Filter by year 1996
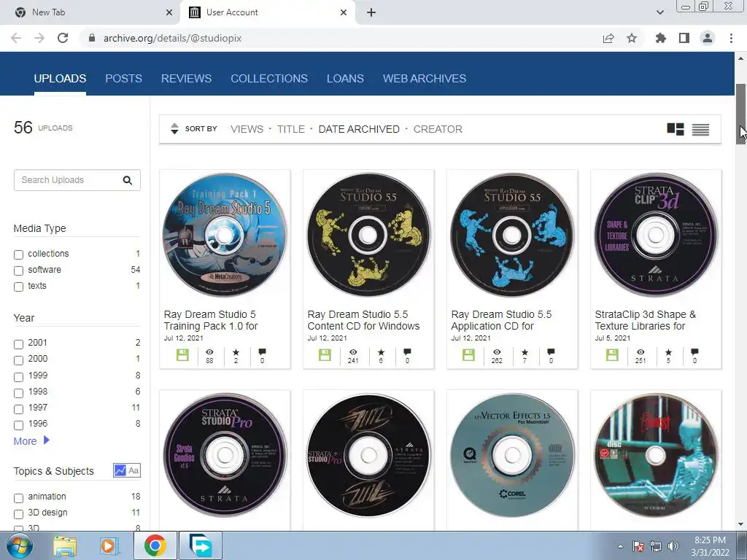The height and width of the screenshot is (560, 747). (x=18, y=425)
